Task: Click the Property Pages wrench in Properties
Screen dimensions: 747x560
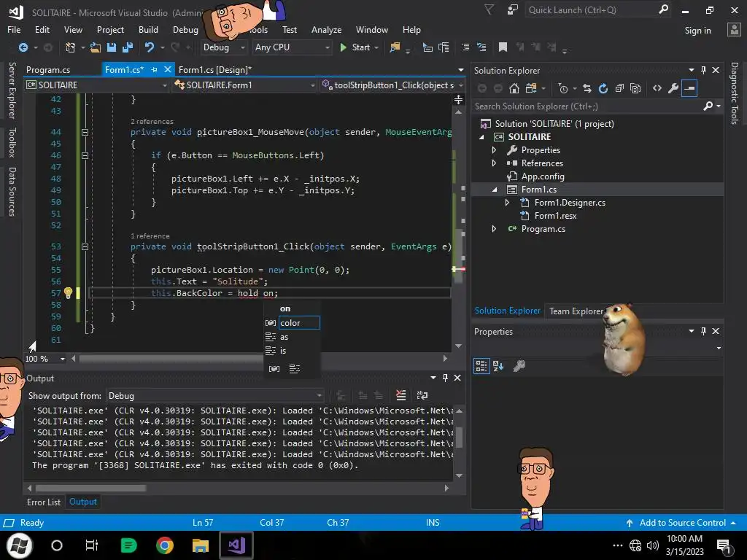Action: pos(519,366)
